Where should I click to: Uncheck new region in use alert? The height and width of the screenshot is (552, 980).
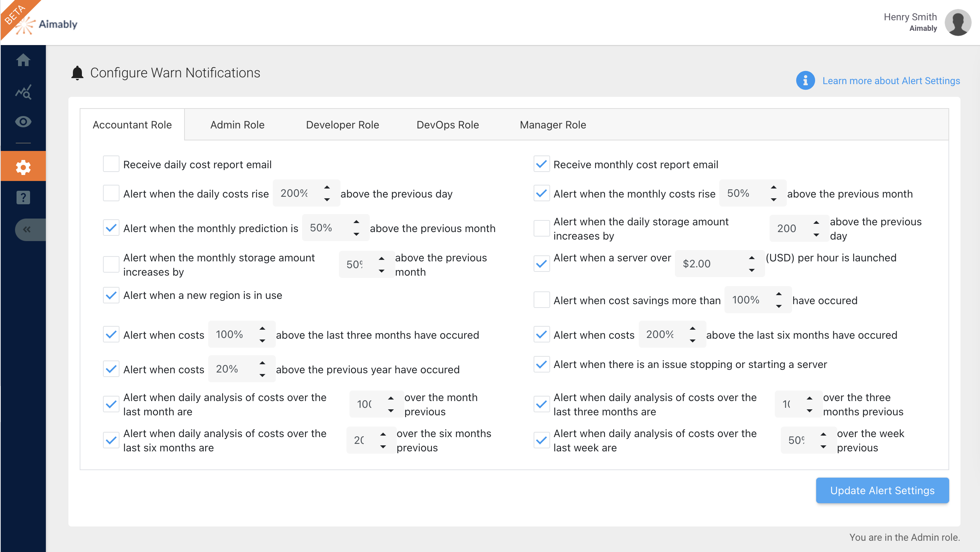point(111,295)
